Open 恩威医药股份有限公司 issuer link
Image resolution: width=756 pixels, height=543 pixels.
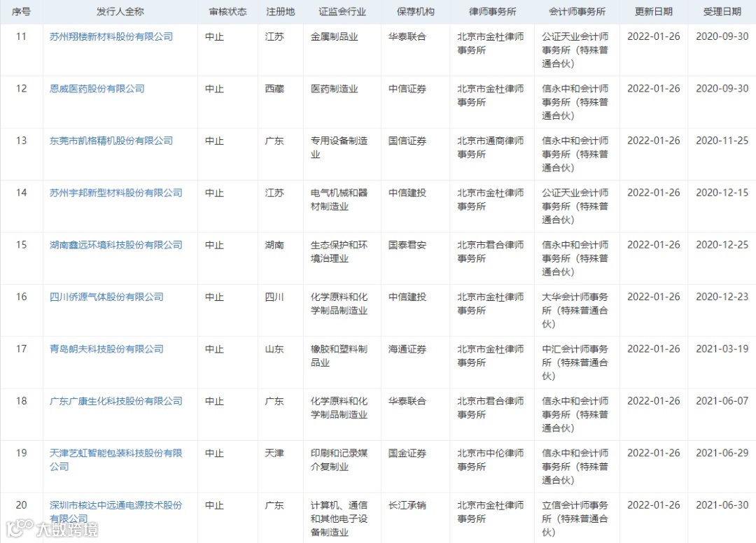click(x=97, y=89)
